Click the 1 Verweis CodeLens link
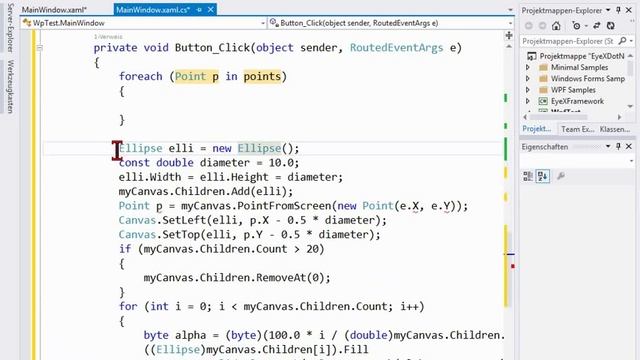This screenshot has width=640, height=360. 108,37
